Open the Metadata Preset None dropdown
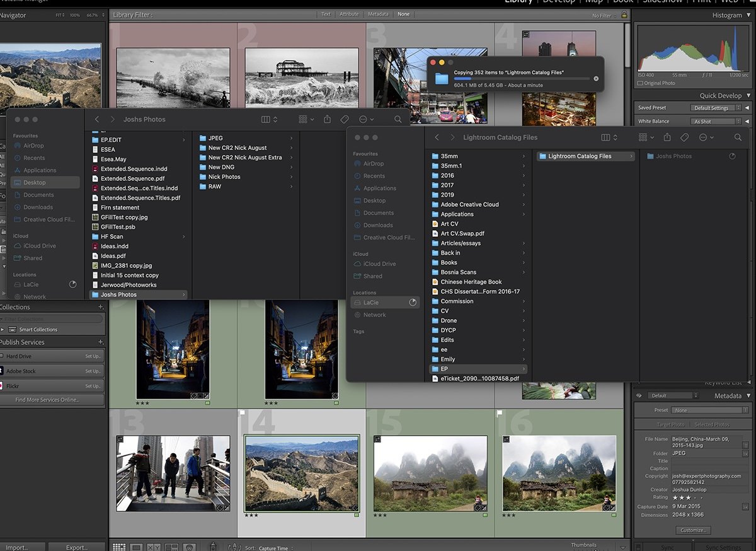The width and height of the screenshot is (756, 551). tap(711, 409)
